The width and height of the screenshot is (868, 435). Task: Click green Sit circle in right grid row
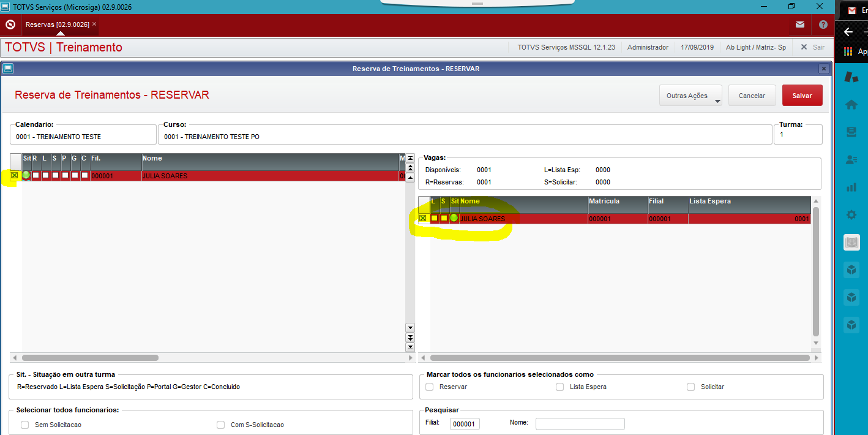454,218
